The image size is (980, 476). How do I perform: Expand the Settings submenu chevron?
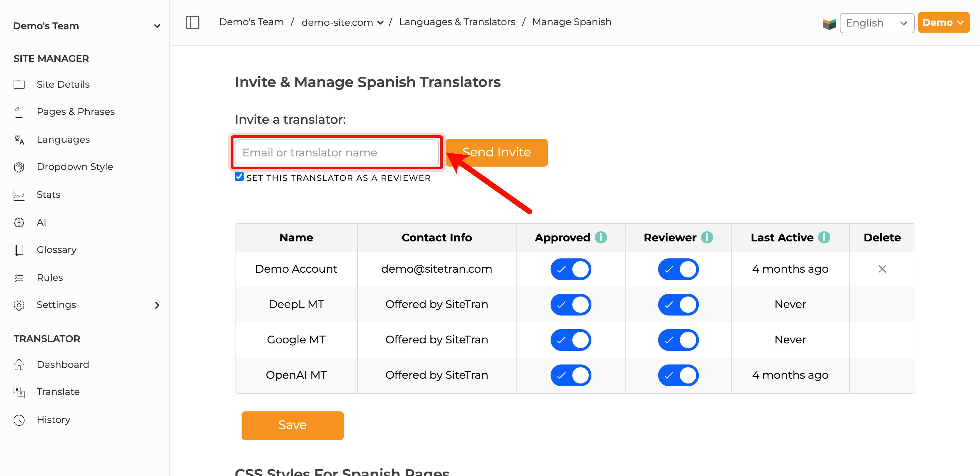click(x=157, y=305)
